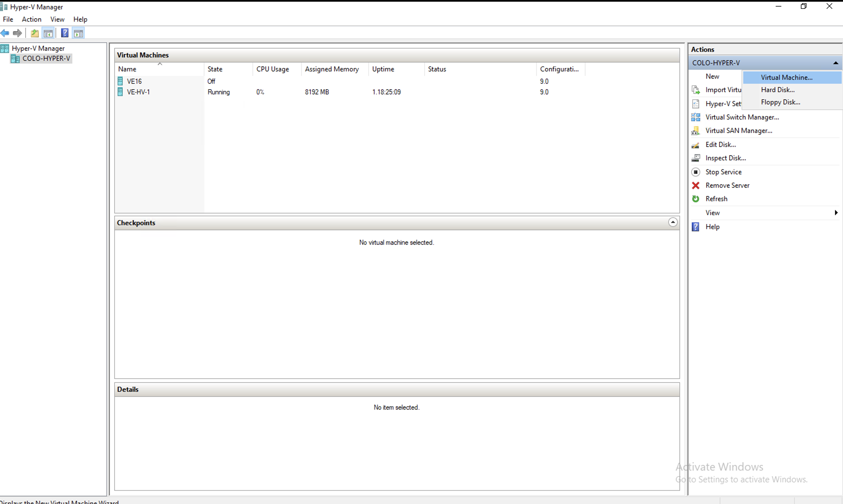Toggle the Show/Hide Action Pane icon
843x504 pixels.
(x=78, y=33)
